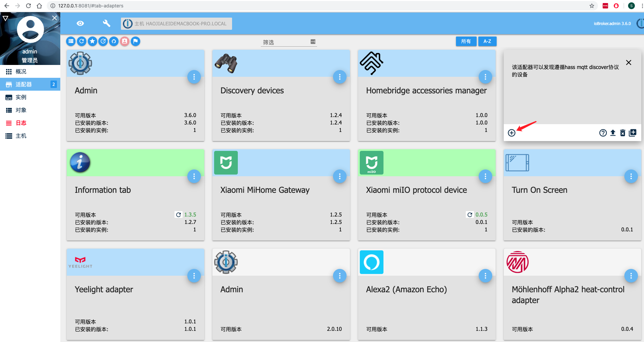The height and width of the screenshot is (342, 644).
Task: Click the install specific version icon
Action: pyautogui.click(x=632, y=133)
